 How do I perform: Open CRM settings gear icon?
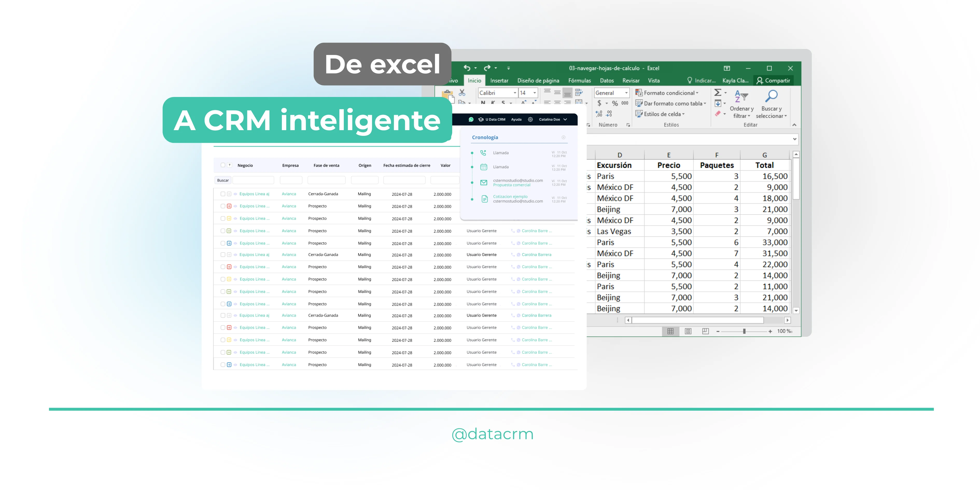click(x=530, y=120)
